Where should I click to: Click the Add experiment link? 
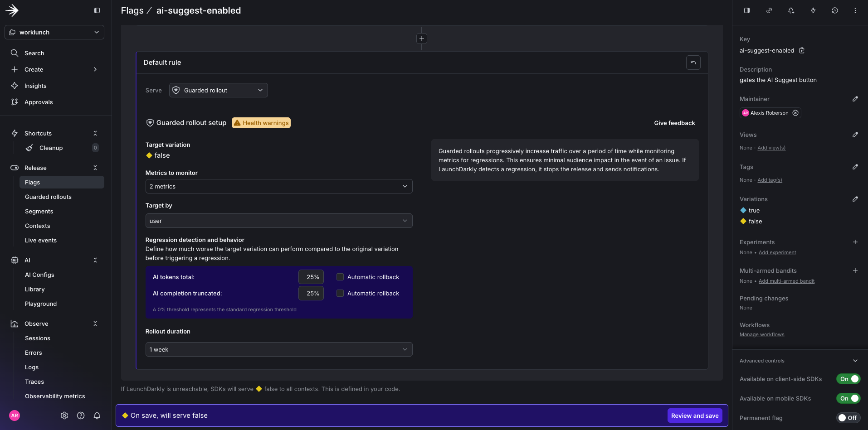777,252
